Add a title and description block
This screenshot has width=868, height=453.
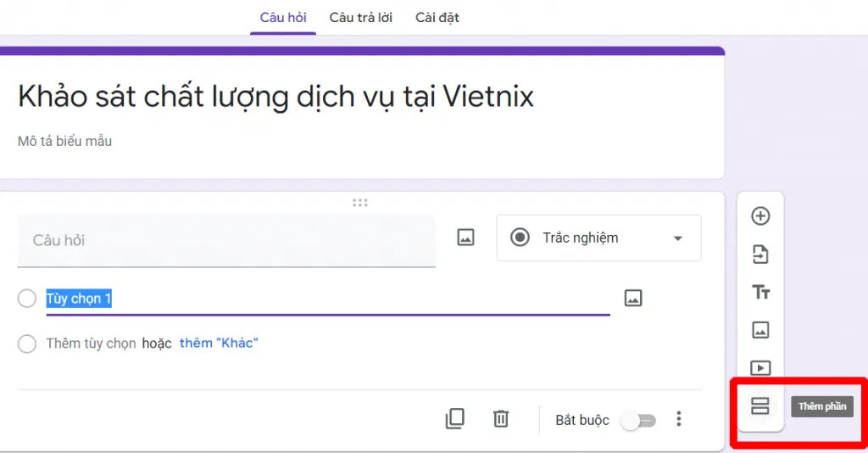pos(760,292)
